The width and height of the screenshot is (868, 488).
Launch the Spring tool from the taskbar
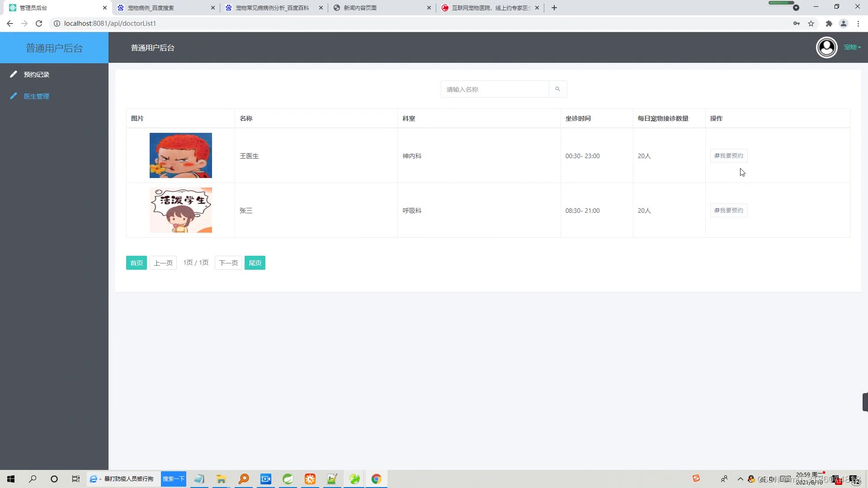(x=288, y=479)
